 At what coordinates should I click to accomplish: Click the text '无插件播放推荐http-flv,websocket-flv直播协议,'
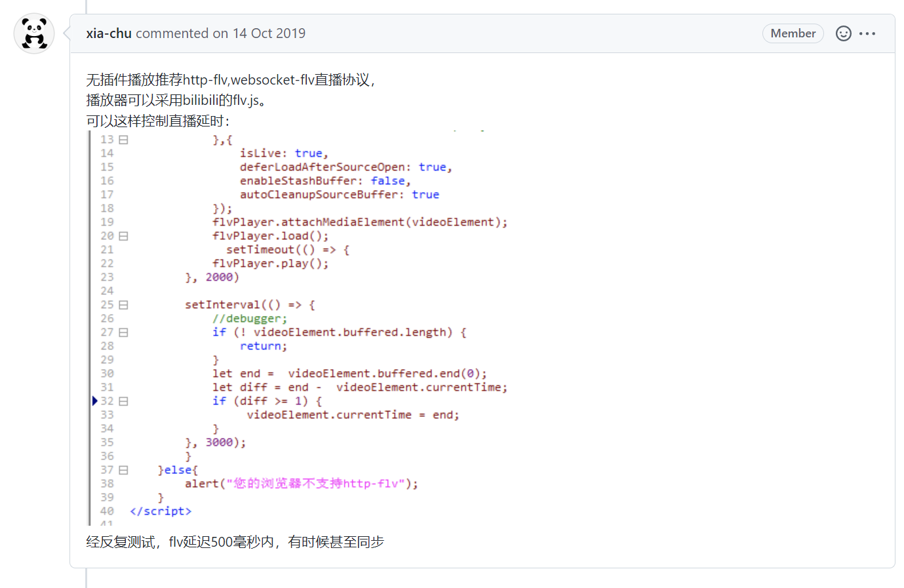230,80
